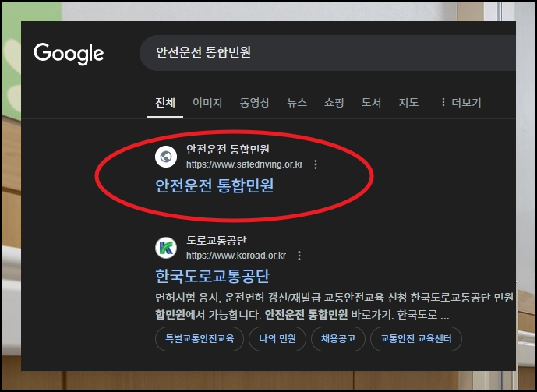The height and width of the screenshot is (392, 537).
Task: Open the 도서 tab
Action: (x=371, y=102)
